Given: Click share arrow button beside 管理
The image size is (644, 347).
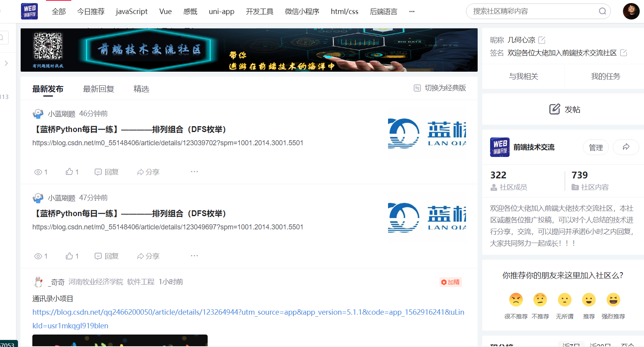Looking at the screenshot, I should point(626,147).
